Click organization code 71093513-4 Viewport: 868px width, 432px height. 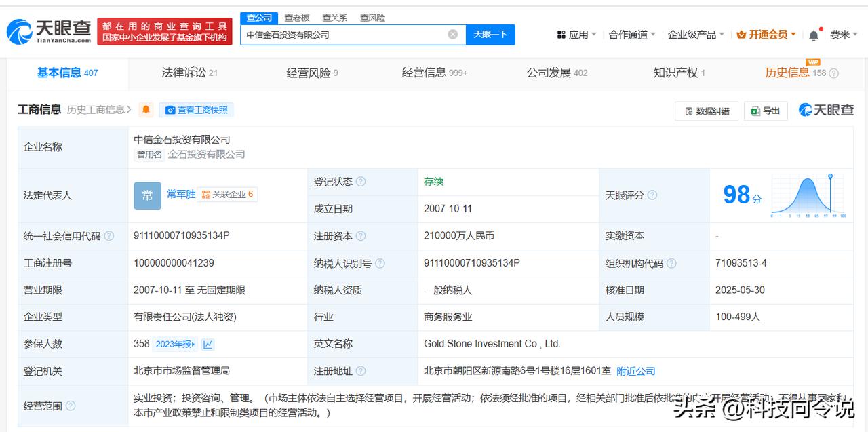coord(741,262)
